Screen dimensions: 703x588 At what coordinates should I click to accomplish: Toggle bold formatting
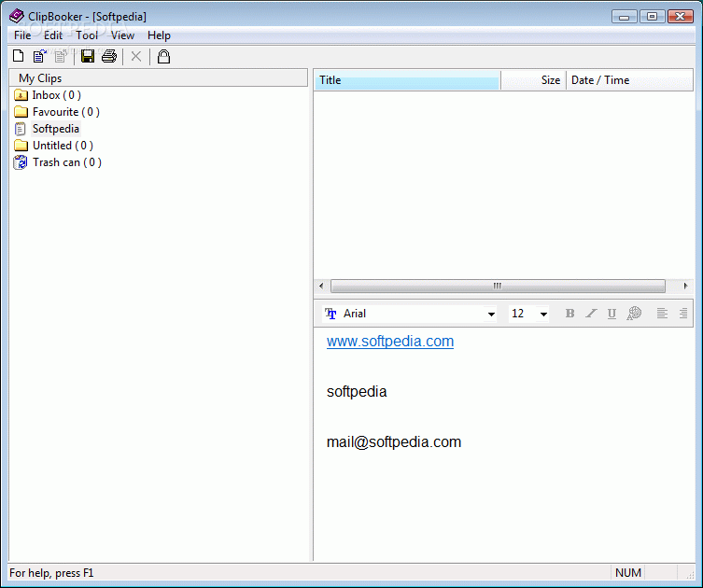[x=569, y=314]
